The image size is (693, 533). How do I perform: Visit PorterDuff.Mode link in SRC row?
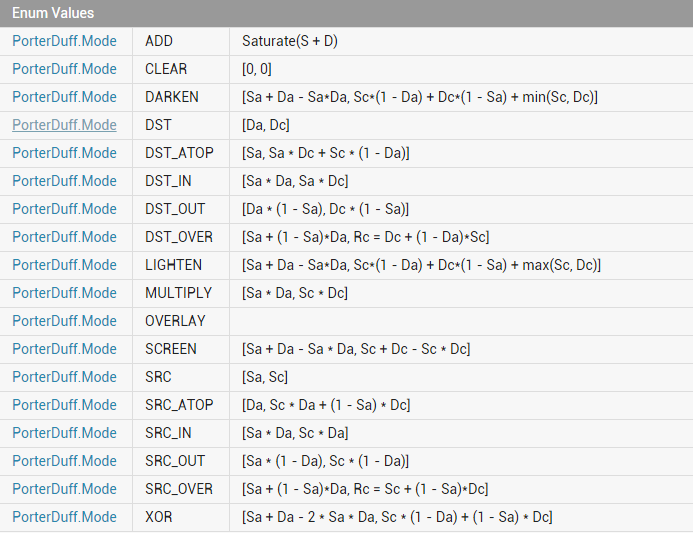coord(65,377)
